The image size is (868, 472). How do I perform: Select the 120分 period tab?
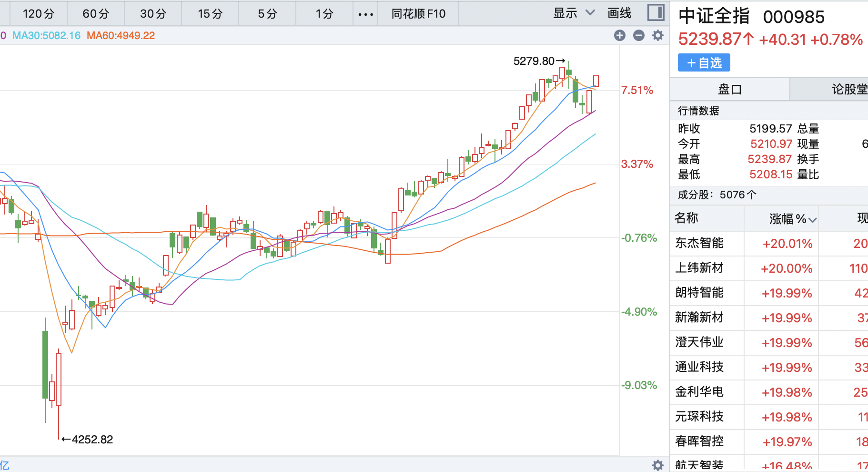(38, 14)
